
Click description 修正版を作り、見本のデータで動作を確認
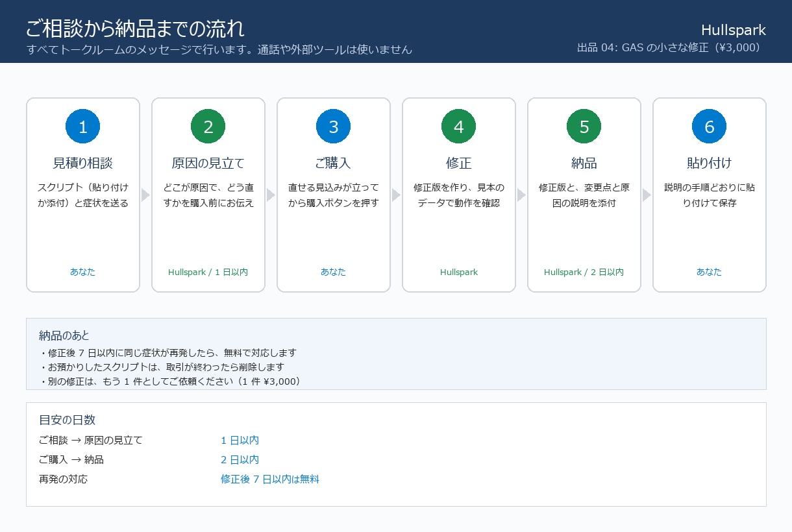[459, 195]
